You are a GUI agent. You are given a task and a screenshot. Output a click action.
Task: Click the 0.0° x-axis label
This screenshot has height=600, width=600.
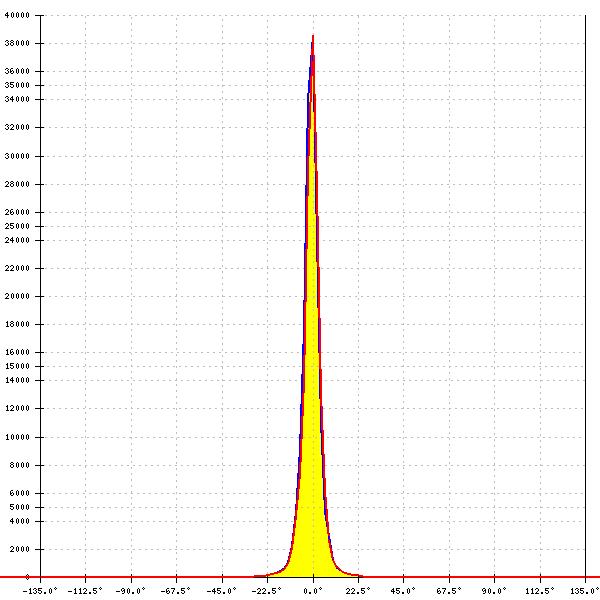pyautogui.click(x=313, y=591)
